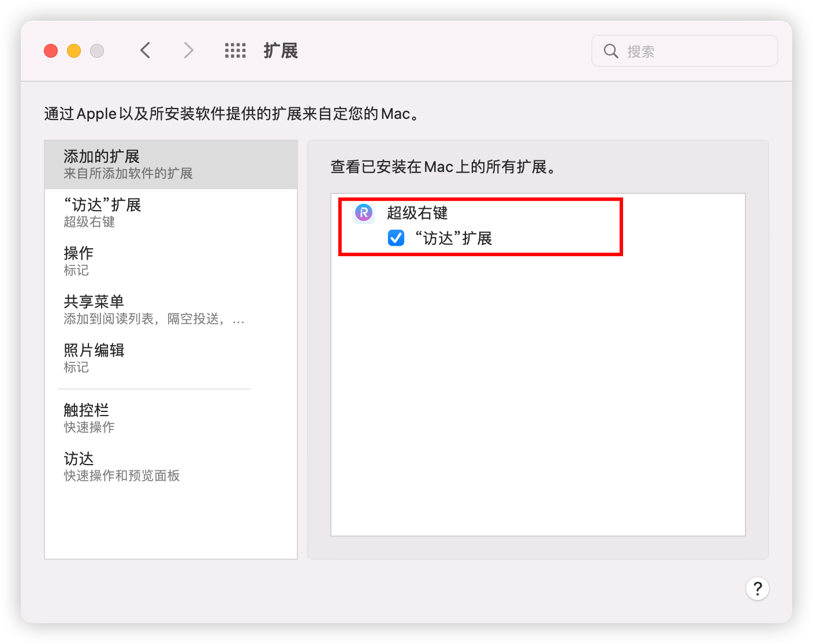The image size is (813, 644).
Task: Open help with question mark button
Action: click(757, 589)
